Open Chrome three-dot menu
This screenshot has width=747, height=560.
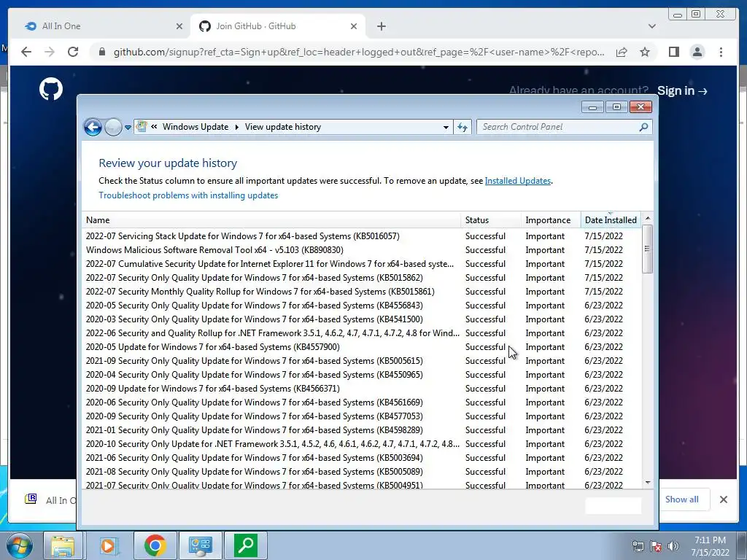(721, 52)
